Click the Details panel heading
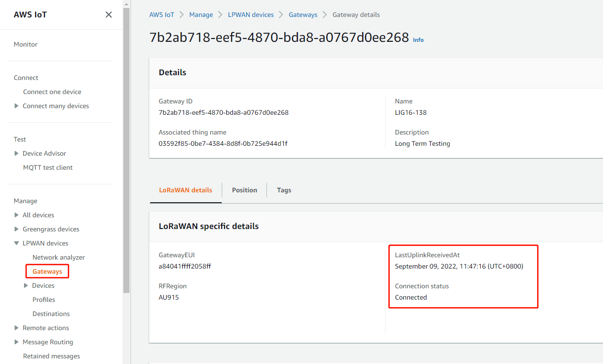 [x=172, y=72]
